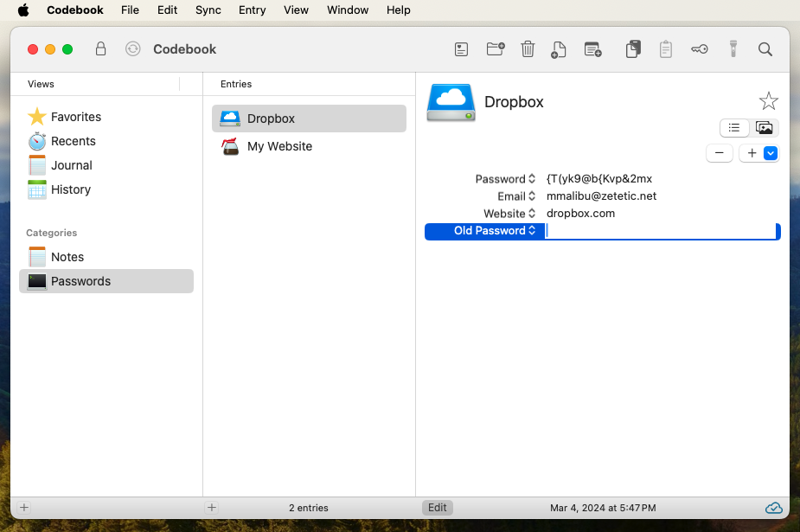Click the add note document icon
The width and height of the screenshot is (800, 532).
(558, 49)
